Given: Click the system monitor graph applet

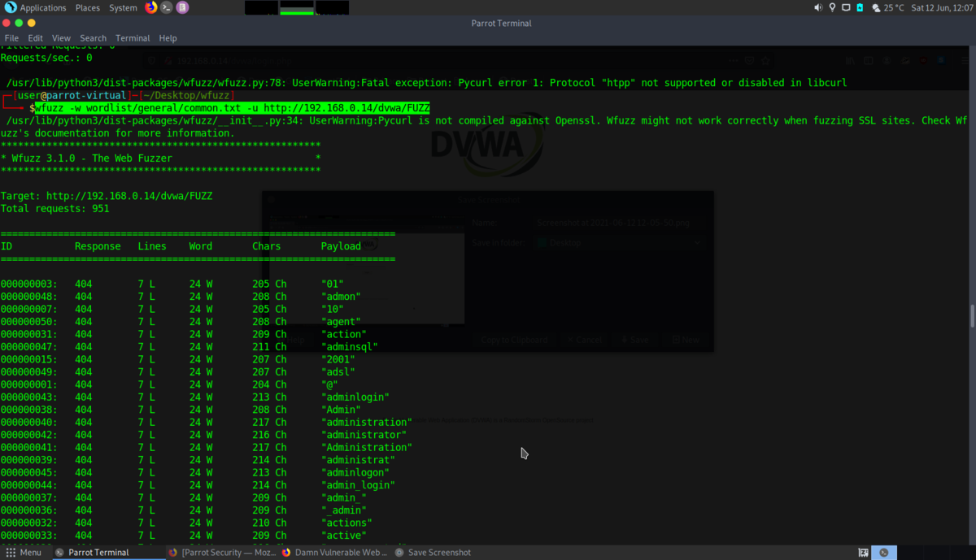Looking at the screenshot, I should point(297,7).
